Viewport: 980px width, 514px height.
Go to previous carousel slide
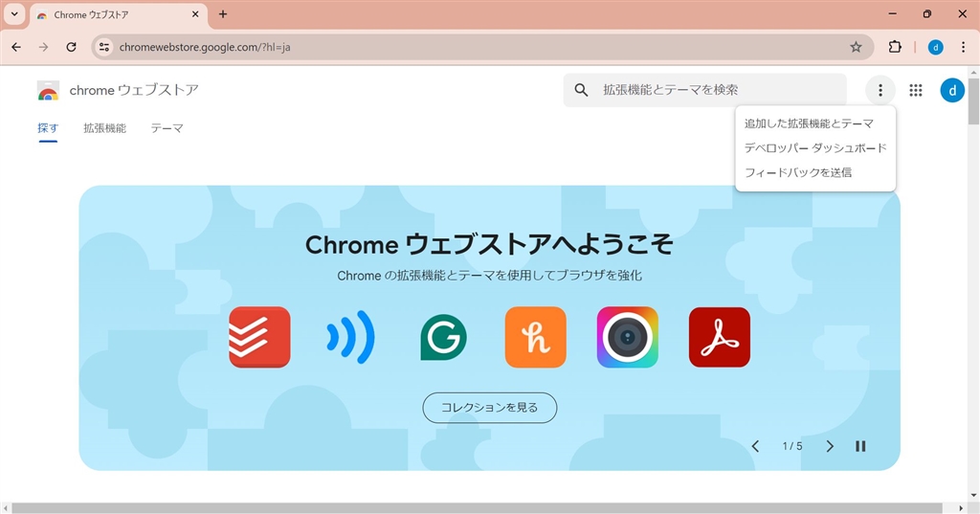pyautogui.click(x=755, y=446)
